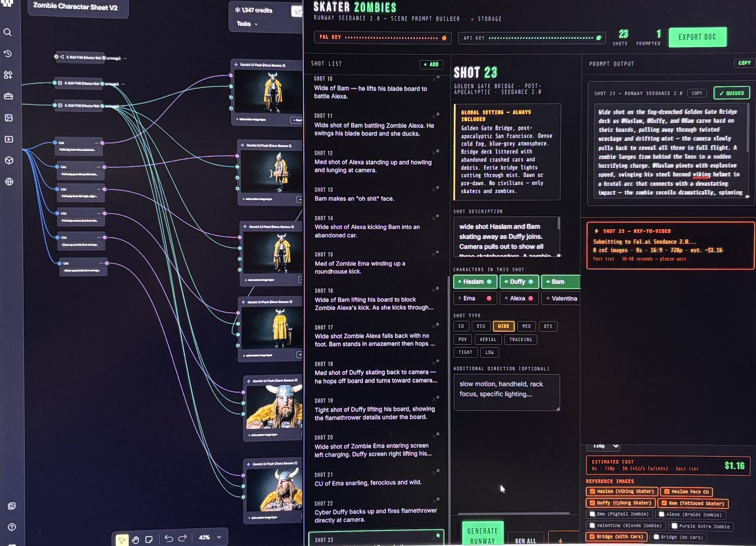The height and width of the screenshot is (546, 756).
Task: Select the sticky note tool
Action: [149, 539]
